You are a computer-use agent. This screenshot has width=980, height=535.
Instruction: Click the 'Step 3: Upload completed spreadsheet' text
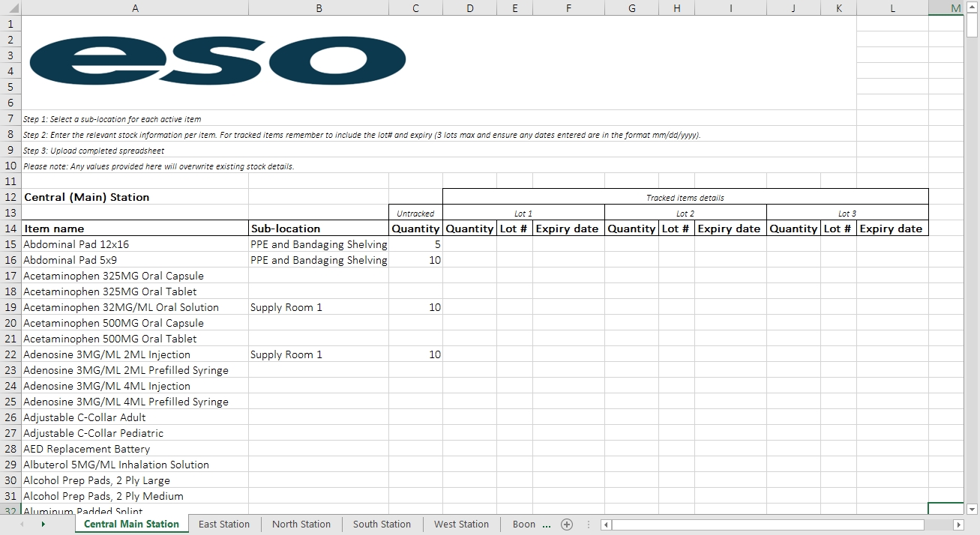coord(94,151)
